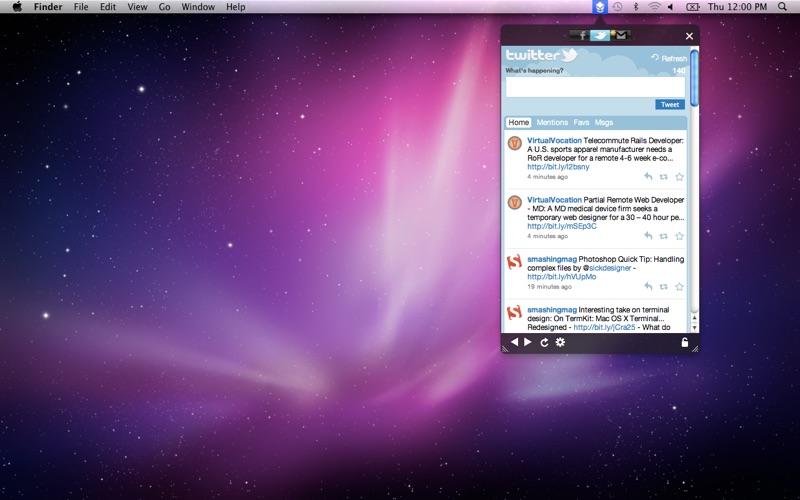Open the Window menu

(198, 7)
